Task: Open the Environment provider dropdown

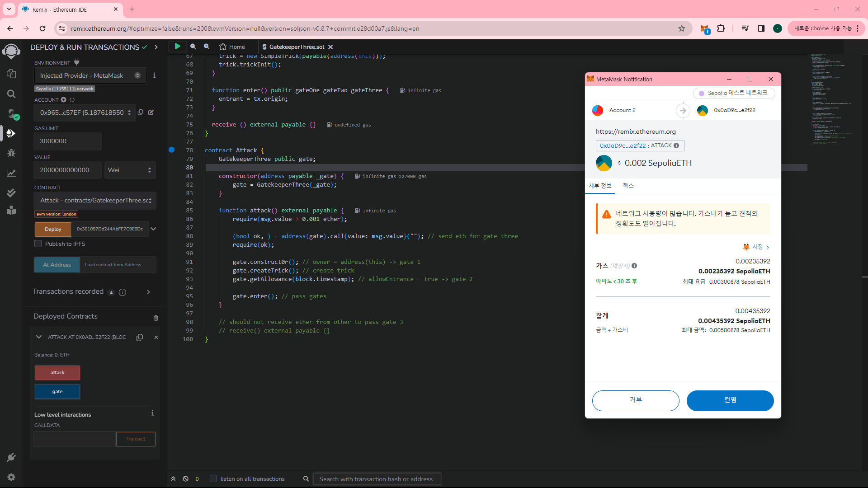Action: pos(90,75)
